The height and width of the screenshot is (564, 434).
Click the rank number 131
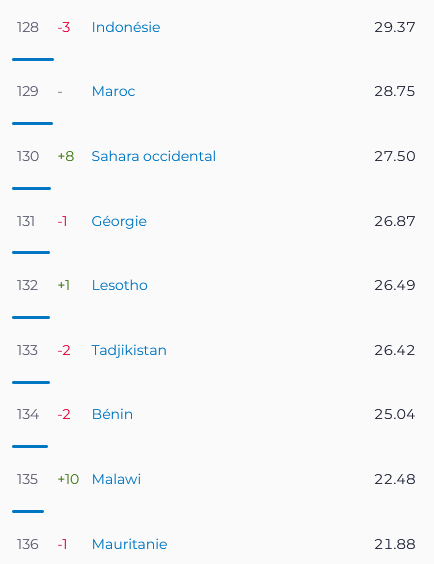(26, 221)
